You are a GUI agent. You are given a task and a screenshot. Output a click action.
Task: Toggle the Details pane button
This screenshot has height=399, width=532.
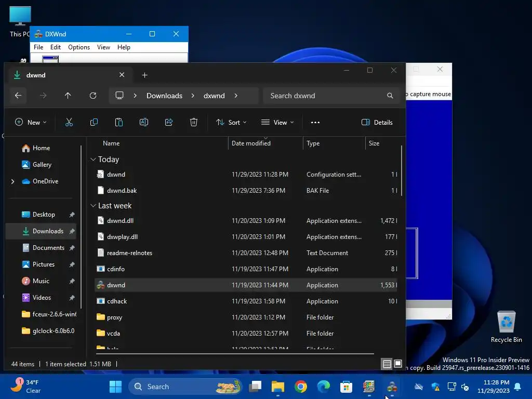[x=377, y=123]
